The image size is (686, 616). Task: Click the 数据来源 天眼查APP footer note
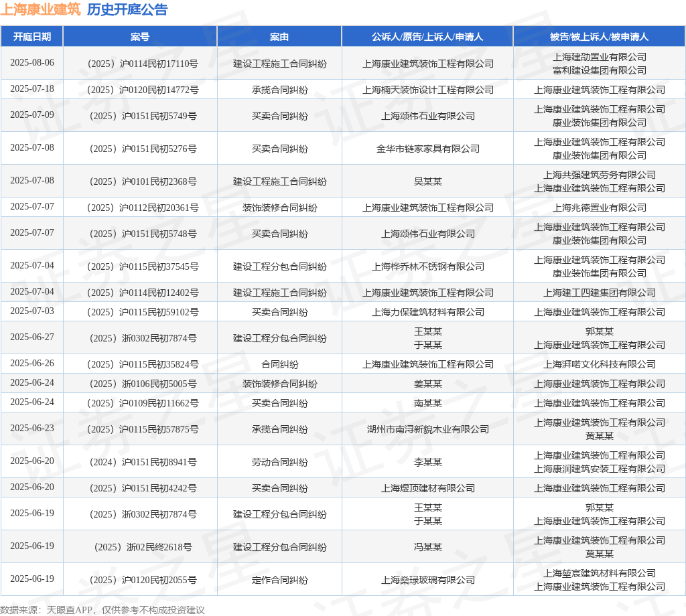[102, 610]
